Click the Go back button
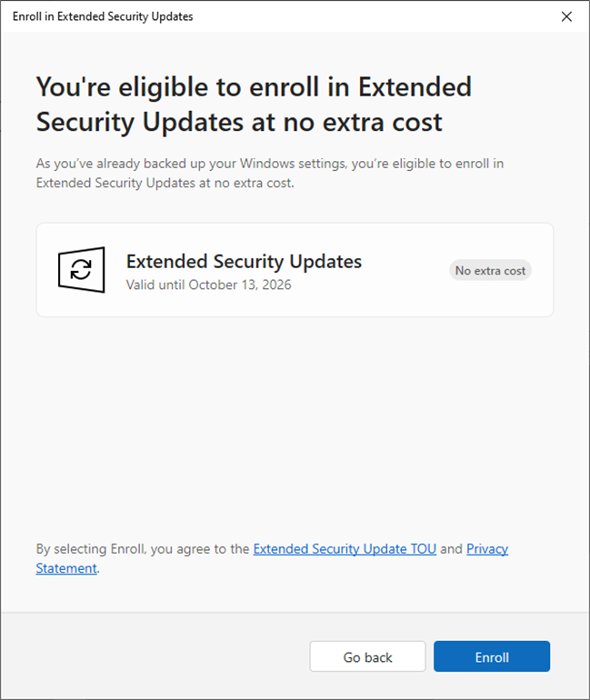Screen dimensions: 590x700 pos(367,657)
